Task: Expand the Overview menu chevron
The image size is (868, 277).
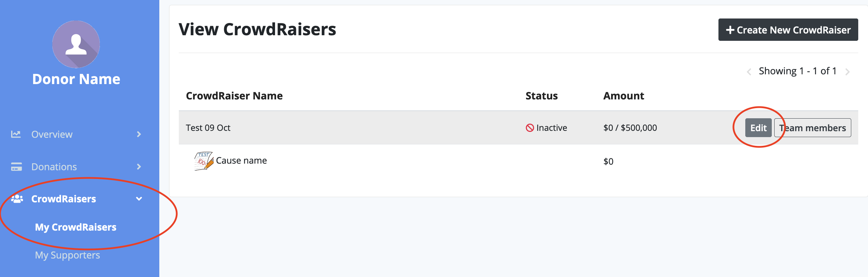Action: [x=139, y=134]
